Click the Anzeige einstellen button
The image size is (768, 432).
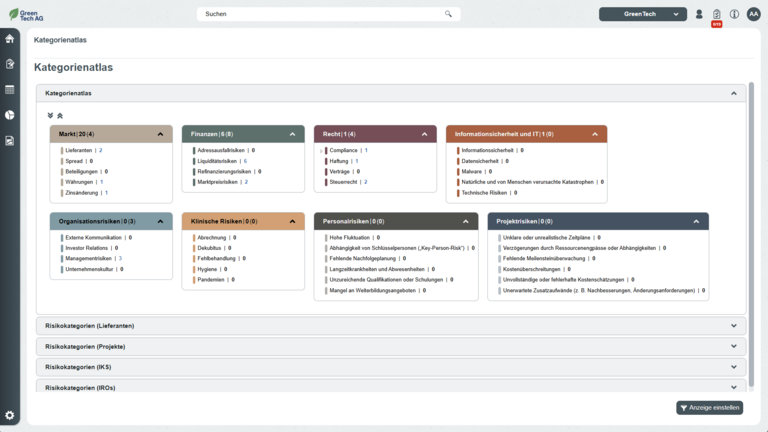(x=710, y=408)
